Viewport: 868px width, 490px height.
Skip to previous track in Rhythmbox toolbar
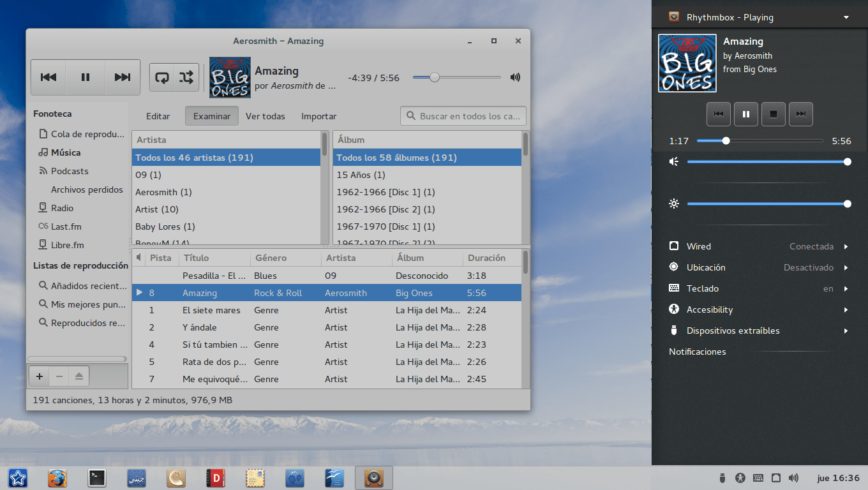tap(49, 77)
